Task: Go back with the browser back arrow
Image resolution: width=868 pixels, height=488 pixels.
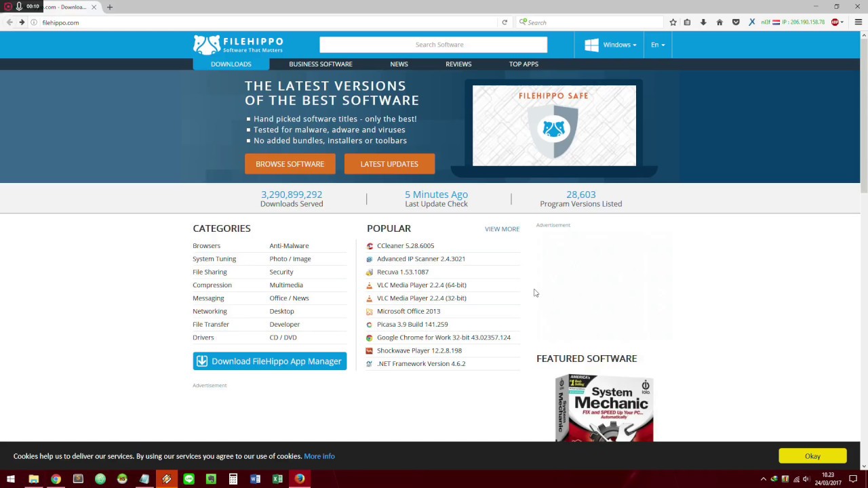Action: pyautogui.click(x=9, y=22)
